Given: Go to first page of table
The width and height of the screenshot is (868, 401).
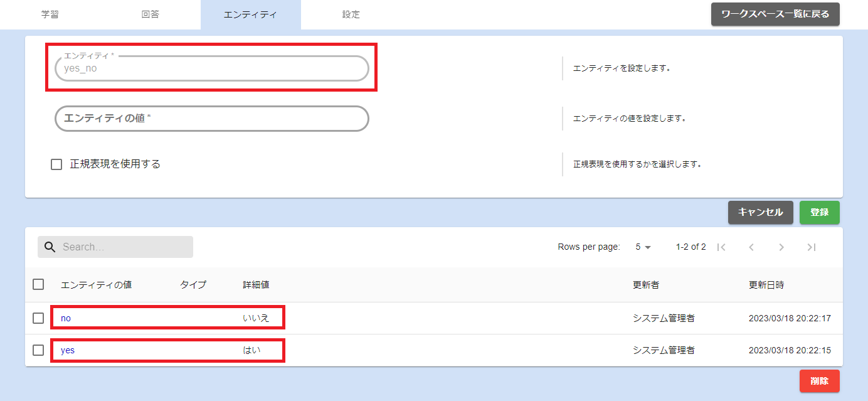Looking at the screenshot, I should pyautogui.click(x=721, y=247).
